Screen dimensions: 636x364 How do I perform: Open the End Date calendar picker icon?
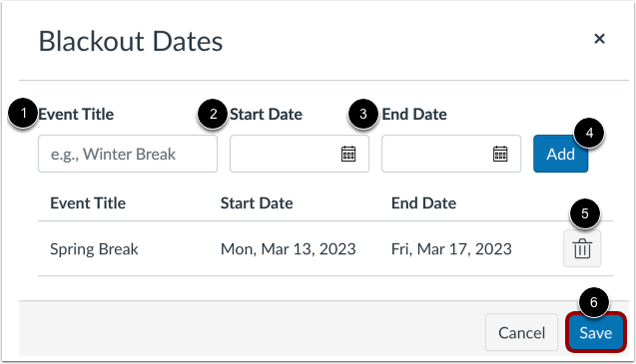[500, 154]
